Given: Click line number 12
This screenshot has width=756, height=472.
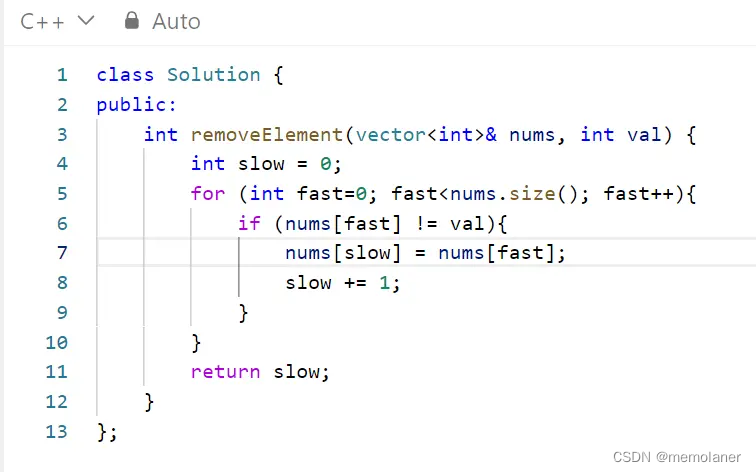Looking at the screenshot, I should (56, 402).
